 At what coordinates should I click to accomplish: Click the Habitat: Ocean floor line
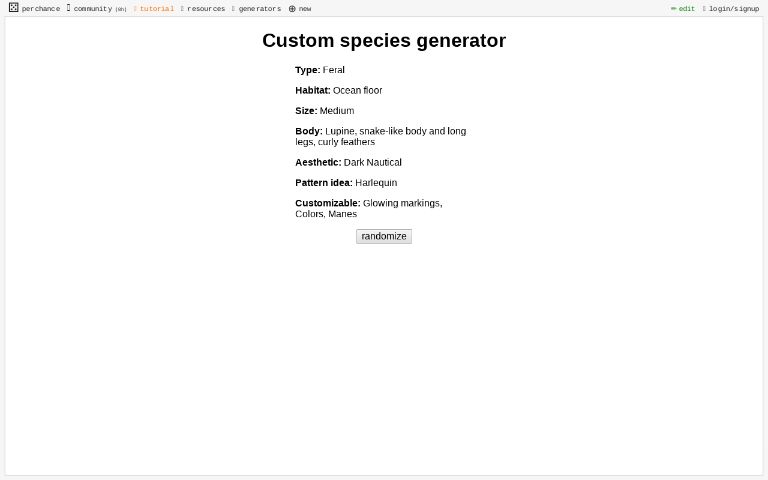pyautogui.click(x=339, y=90)
